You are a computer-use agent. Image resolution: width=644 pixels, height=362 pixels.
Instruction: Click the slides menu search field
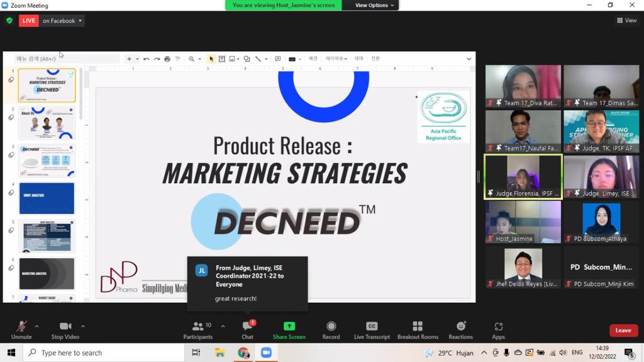(x=67, y=59)
